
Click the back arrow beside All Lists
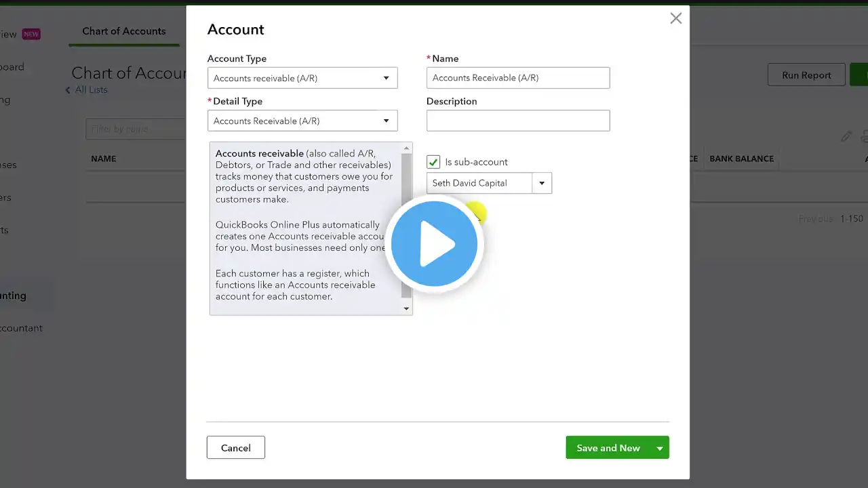[x=68, y=90]
